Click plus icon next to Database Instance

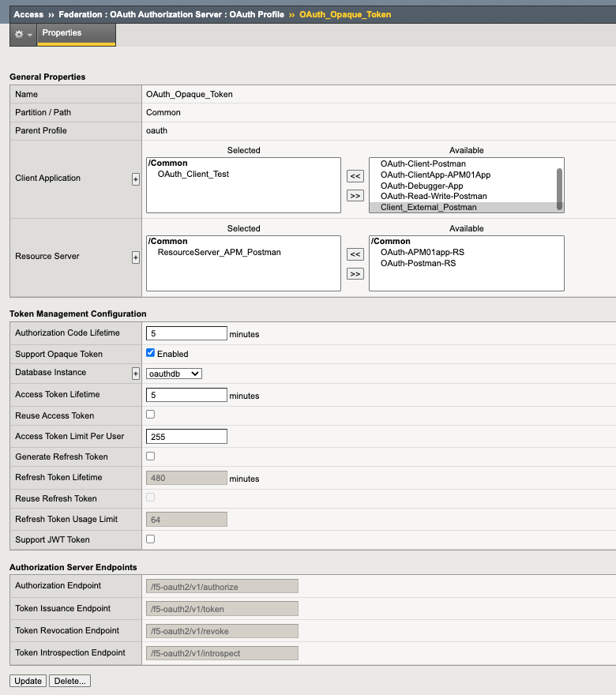coord(136,374)
